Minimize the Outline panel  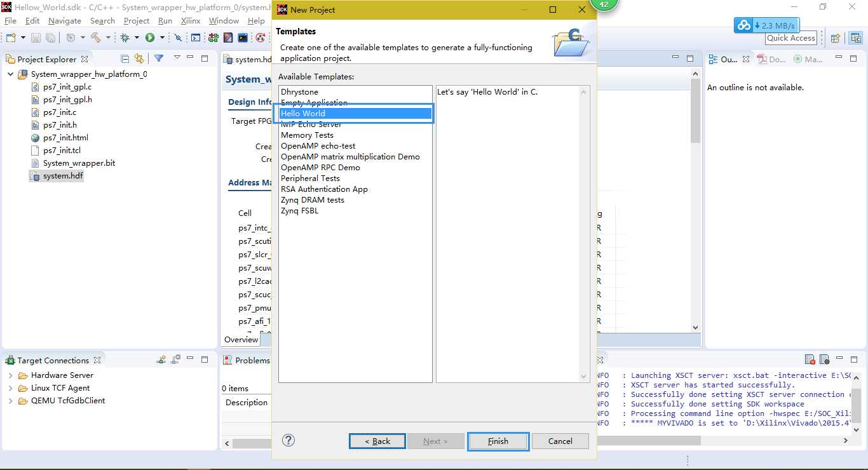[839, 58]
